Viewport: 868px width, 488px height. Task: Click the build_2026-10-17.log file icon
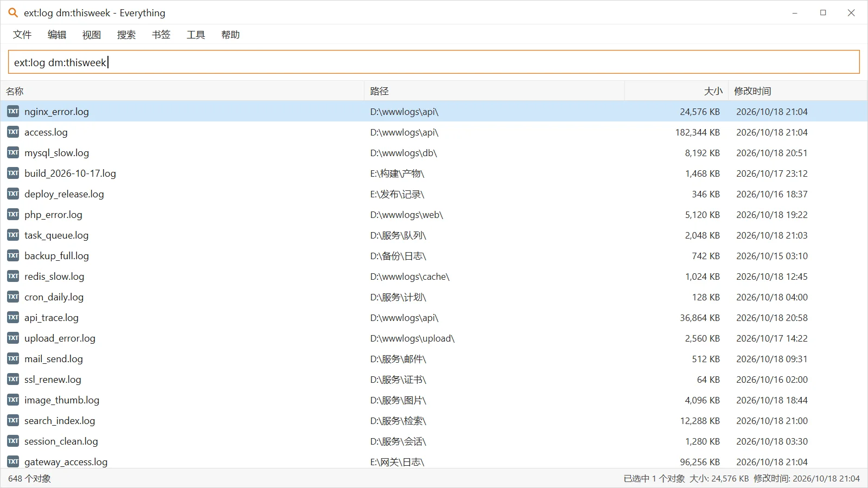pyautogui.click(x=13, y=173)
